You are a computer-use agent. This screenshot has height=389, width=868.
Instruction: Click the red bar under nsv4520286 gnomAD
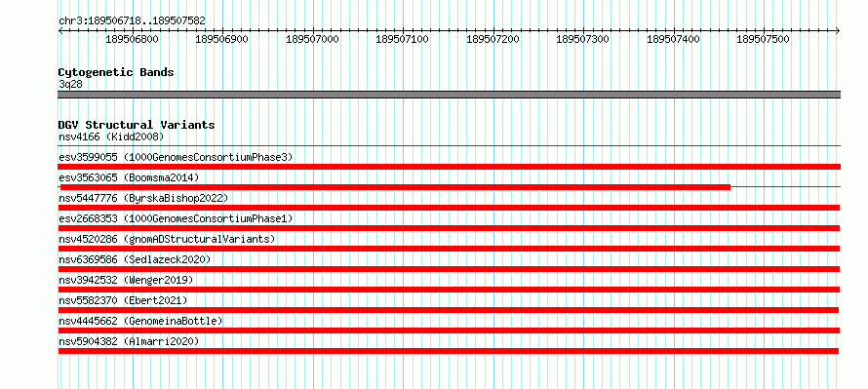[449, 249]
